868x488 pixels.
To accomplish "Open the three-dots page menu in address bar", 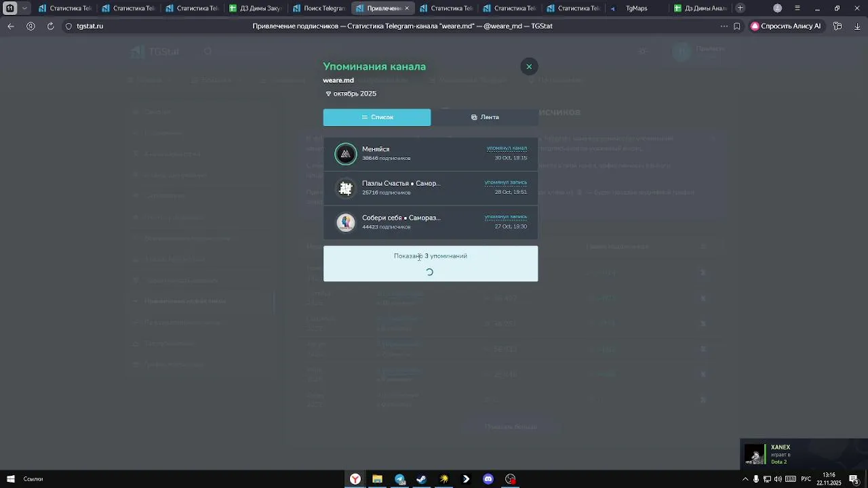I will [x=724, y=26].
